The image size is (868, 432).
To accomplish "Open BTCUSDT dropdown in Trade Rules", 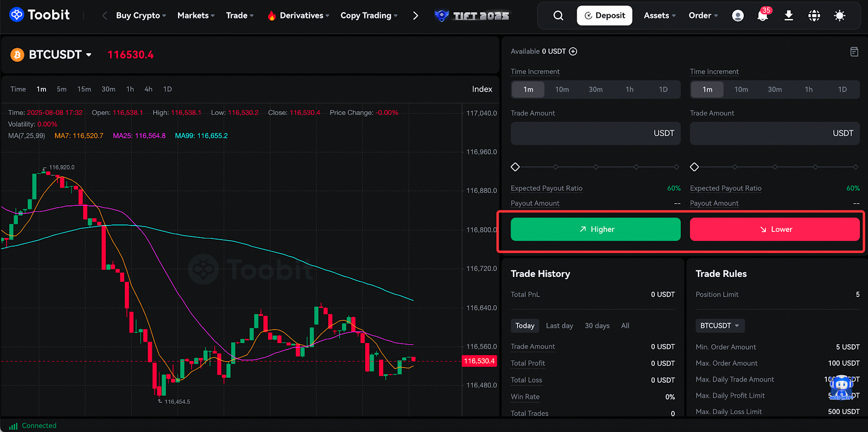I will 720,326.
